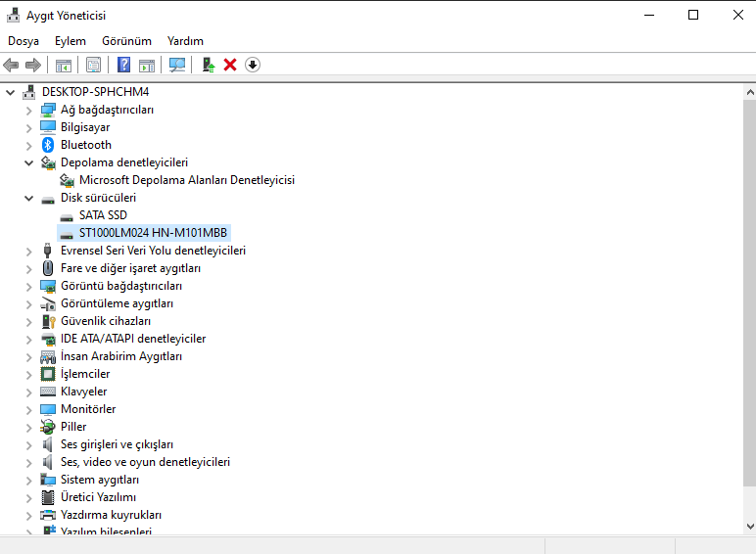Expand Sistem aygıtları category

(29, 481)
